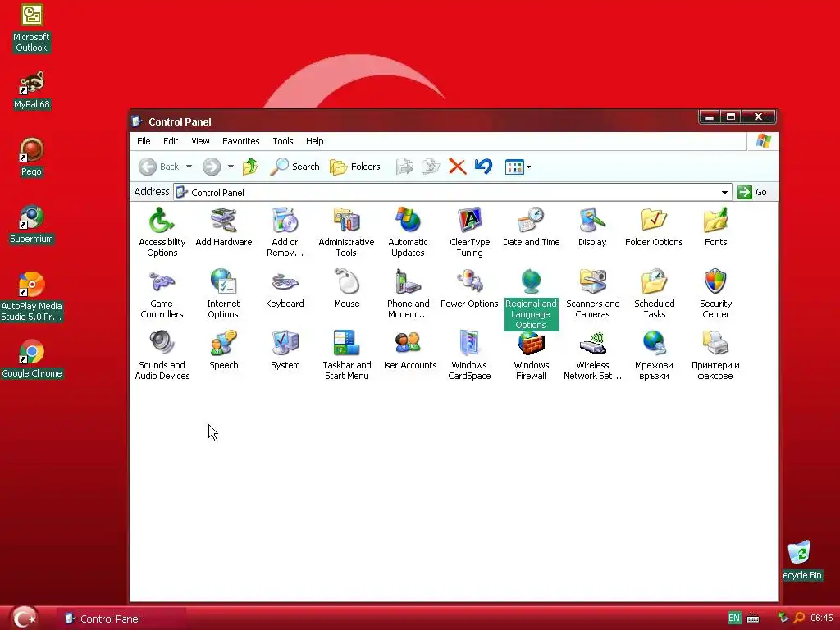This screenshot has height=630, width=840.
Task: Click the Move To toolbar icon
Action: tap(404, 167)
